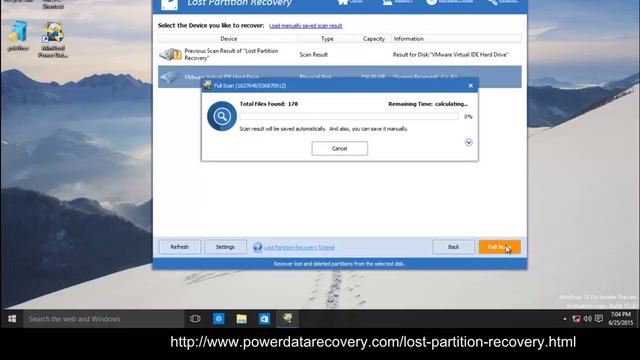Click the blue box desktop icon beside MiniTool shortcut
640x360 pixels.
18,36
